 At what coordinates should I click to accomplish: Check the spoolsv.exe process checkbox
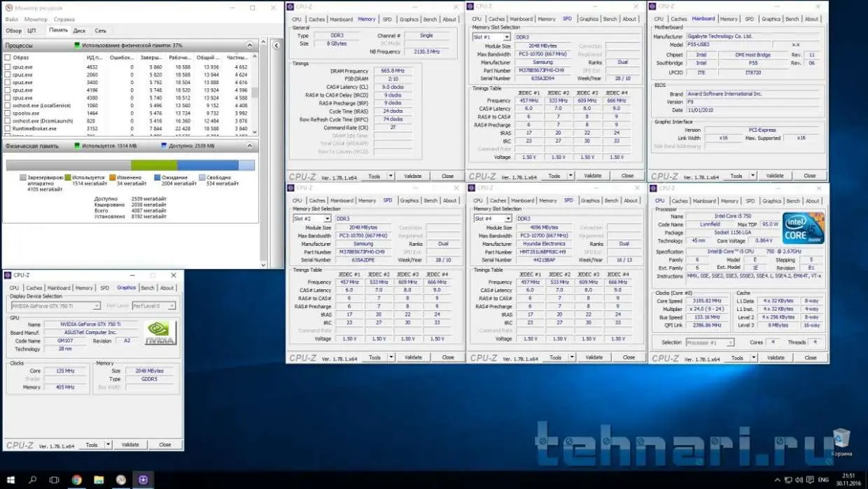(8, 113)
